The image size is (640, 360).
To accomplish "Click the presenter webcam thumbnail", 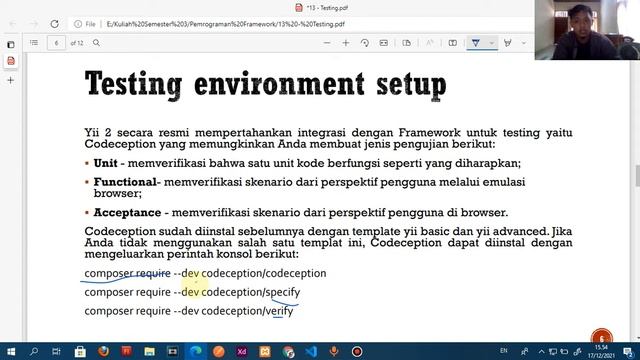I will (x=587, y=30).
